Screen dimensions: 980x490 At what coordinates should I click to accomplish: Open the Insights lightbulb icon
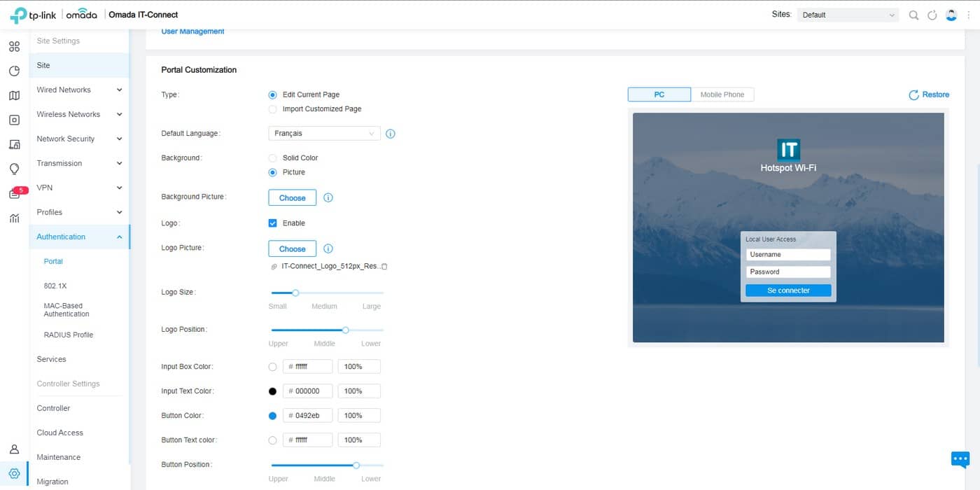click(14, 169)
